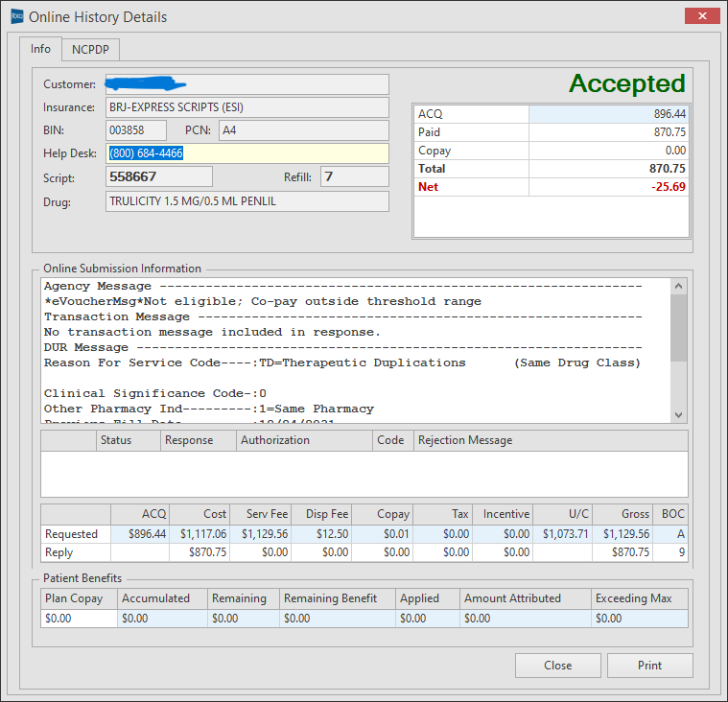Viewport: 728px width, 702px height.
Task: Click the BIN field 003858
Action: pos(136,130)
